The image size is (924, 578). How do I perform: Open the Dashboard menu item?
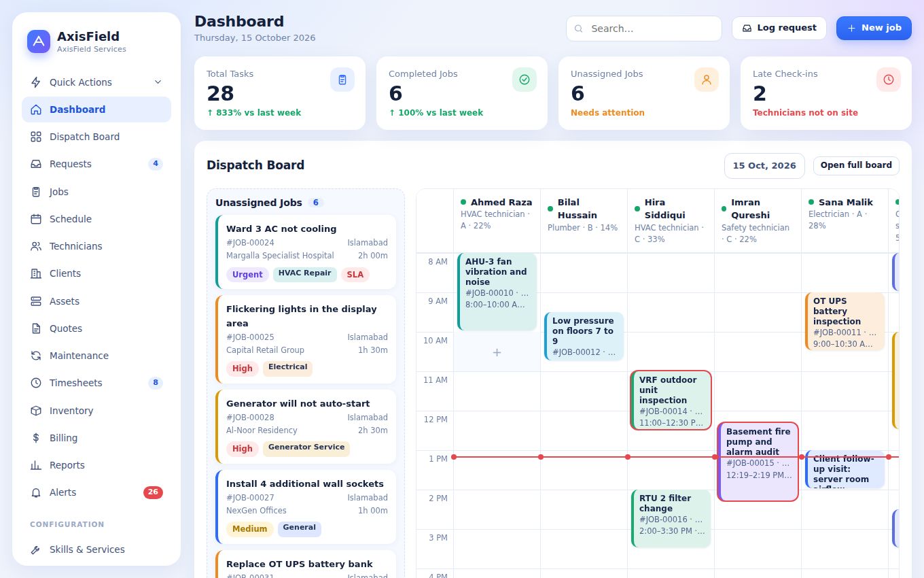coord(96,109)
